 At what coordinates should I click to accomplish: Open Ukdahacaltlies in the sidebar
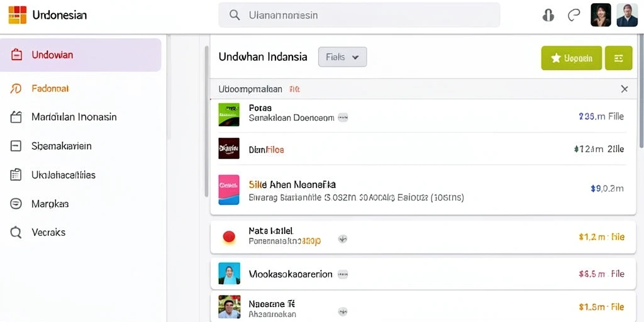[x=64, y=175]
